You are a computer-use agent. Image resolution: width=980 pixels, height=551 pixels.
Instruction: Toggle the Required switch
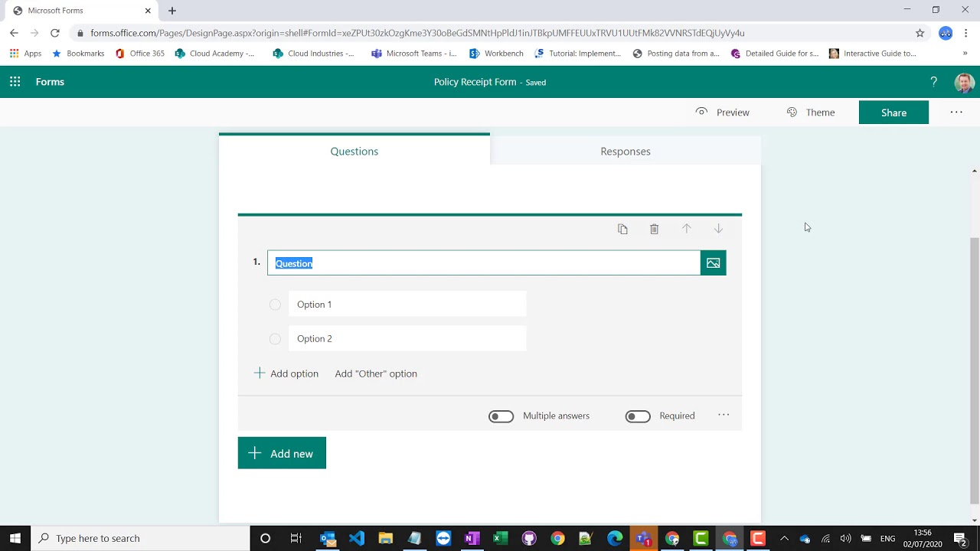pyautogui.click(x=638, y=416)
